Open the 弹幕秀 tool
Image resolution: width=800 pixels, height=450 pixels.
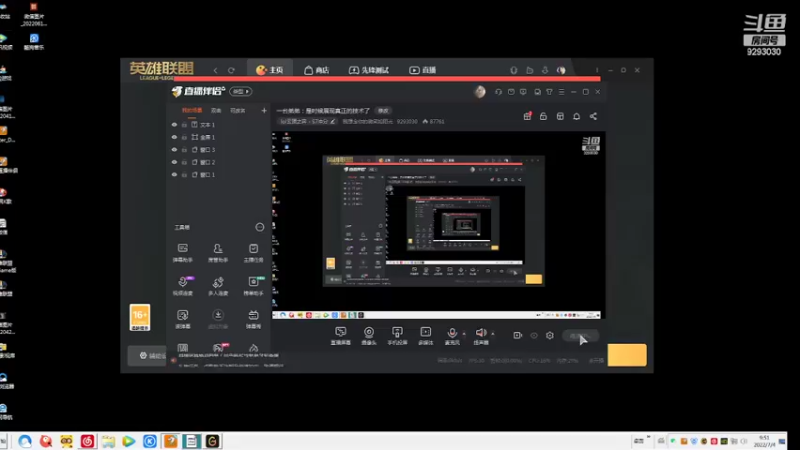pos(253,319)
